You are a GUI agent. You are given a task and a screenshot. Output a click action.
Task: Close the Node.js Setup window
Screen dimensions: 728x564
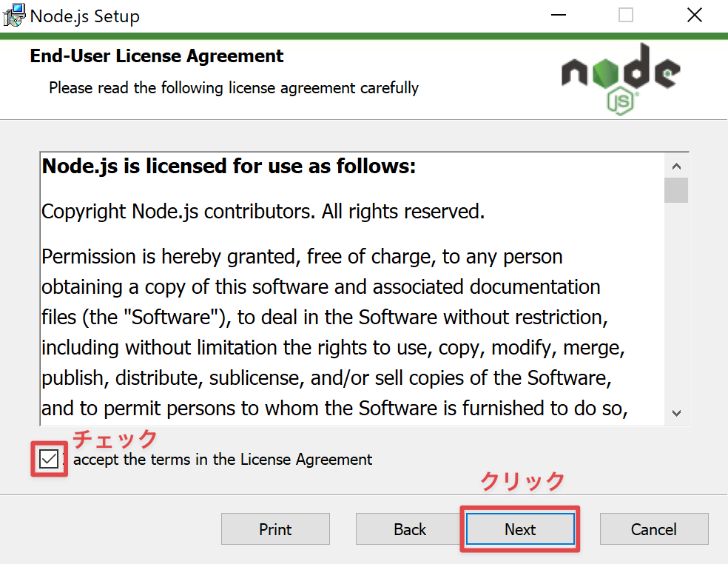click(695, 15)
